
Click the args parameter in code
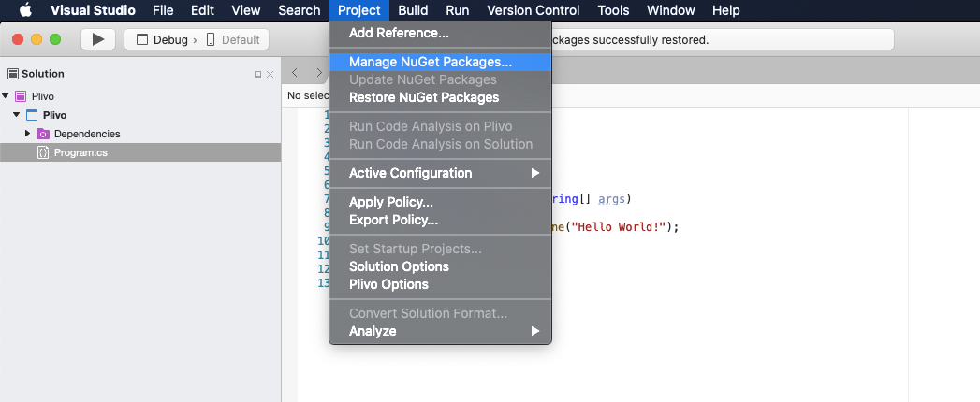tap(612, 200)
